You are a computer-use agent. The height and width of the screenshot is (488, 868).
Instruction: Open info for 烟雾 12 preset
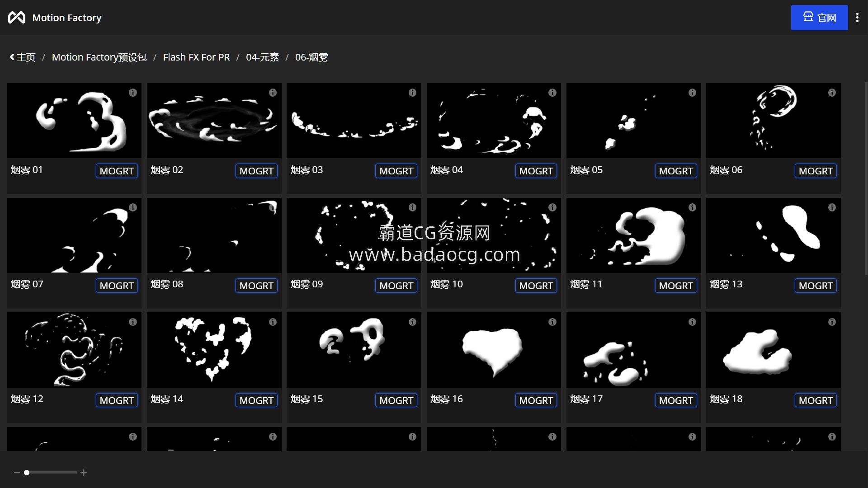(x=133, y=322)
